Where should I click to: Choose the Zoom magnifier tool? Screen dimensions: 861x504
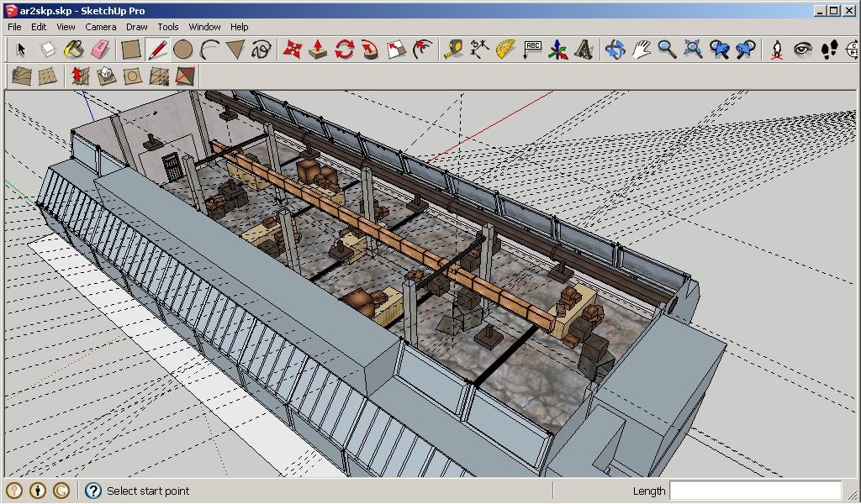pyautogui.click(x=667, y=50)
